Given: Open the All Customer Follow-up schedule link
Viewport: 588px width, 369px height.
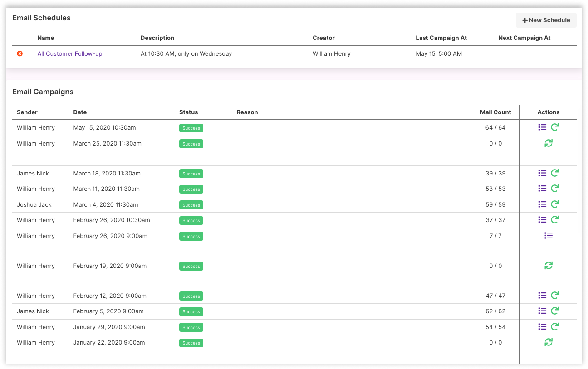Looking at the screenshot, I should point(70,53).
